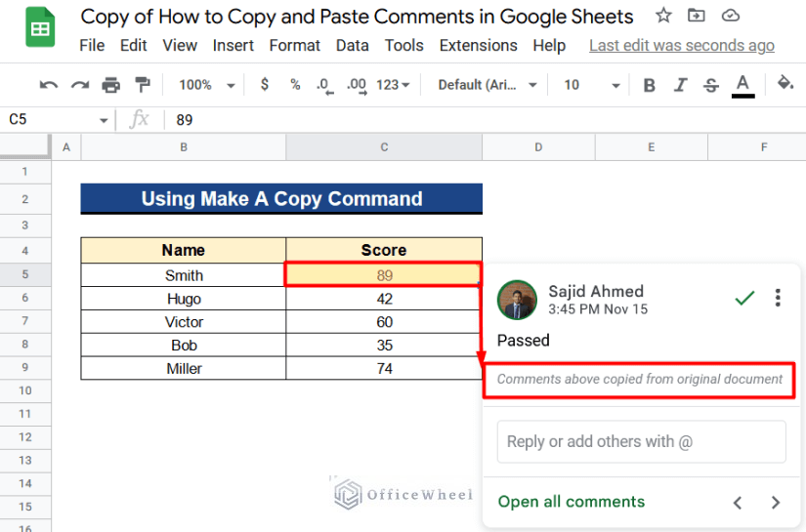Move document to folder icon

click(696, 16)
